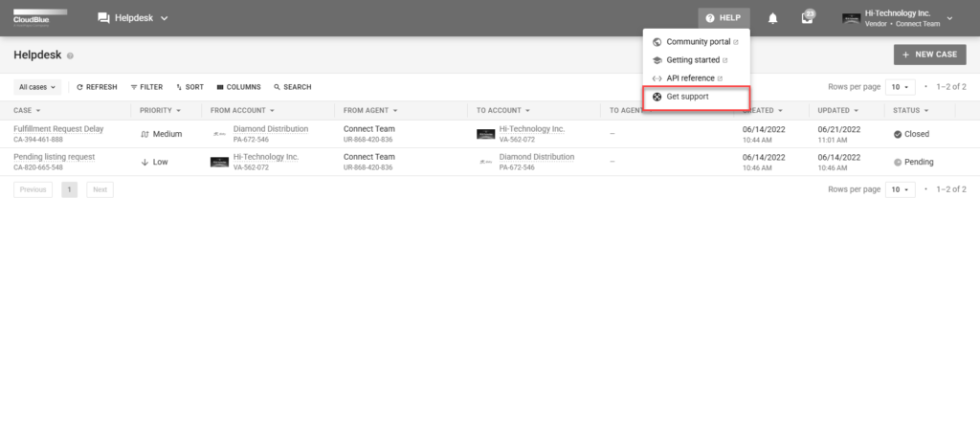
Task: Click the notifications bell icon
Action: tap(773, 18)
